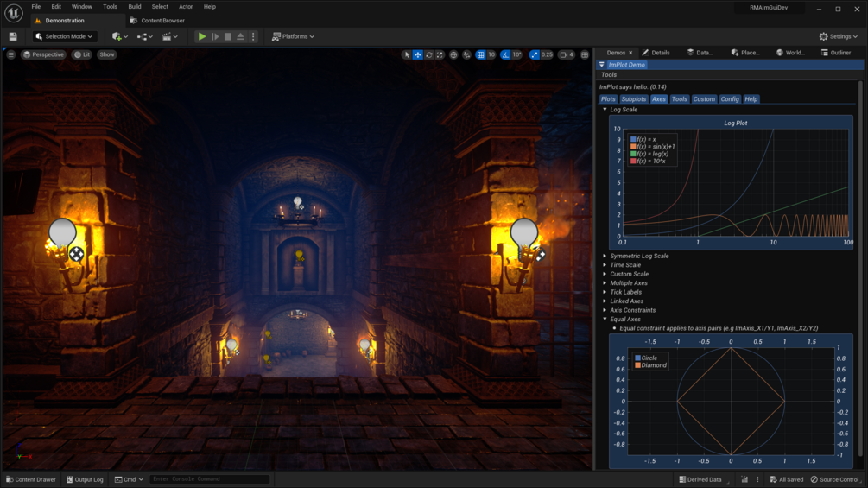Image resolution: width=868 pixels, height=488 pixels.
Task: Switch to the Outliner panel tab
Action: [x=836, y=53]
